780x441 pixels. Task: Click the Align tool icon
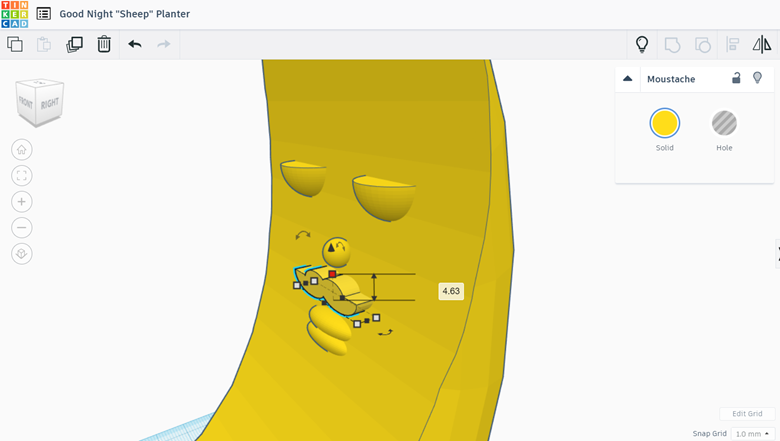732,44
